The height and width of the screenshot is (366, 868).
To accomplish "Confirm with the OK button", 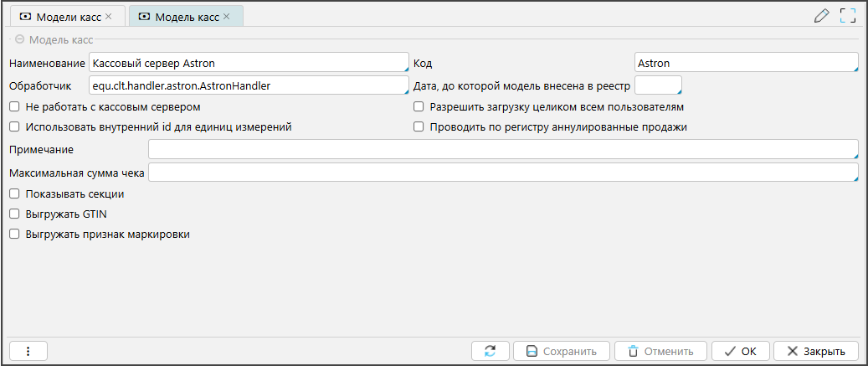I will (739, 351).
